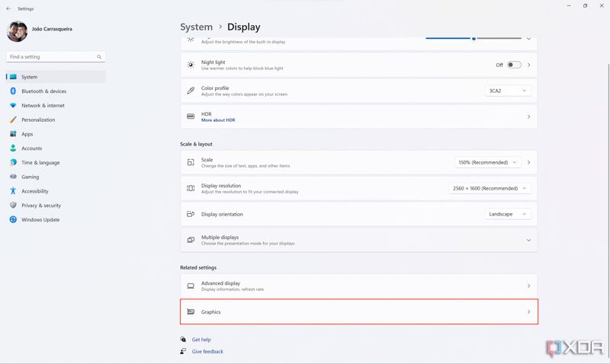
Task: Click System in the breadcrumb
Action: coord(196,27)
